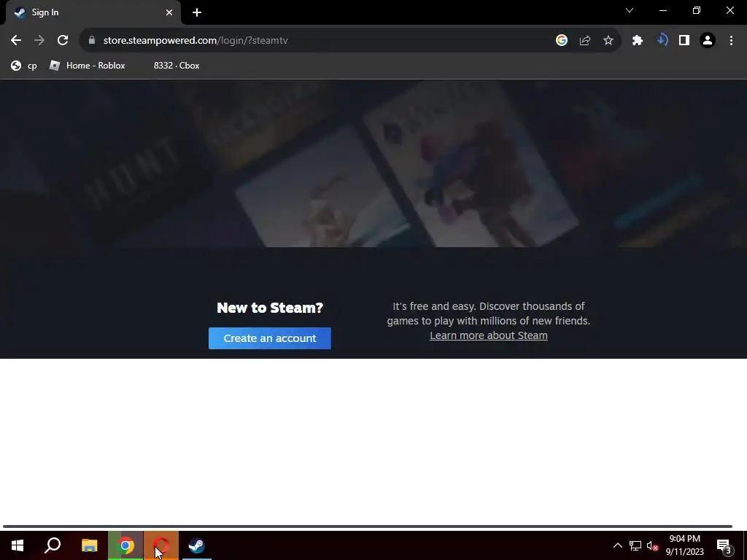Share this page using the share icon
The image size is (747, 560).
pos(585,41)
